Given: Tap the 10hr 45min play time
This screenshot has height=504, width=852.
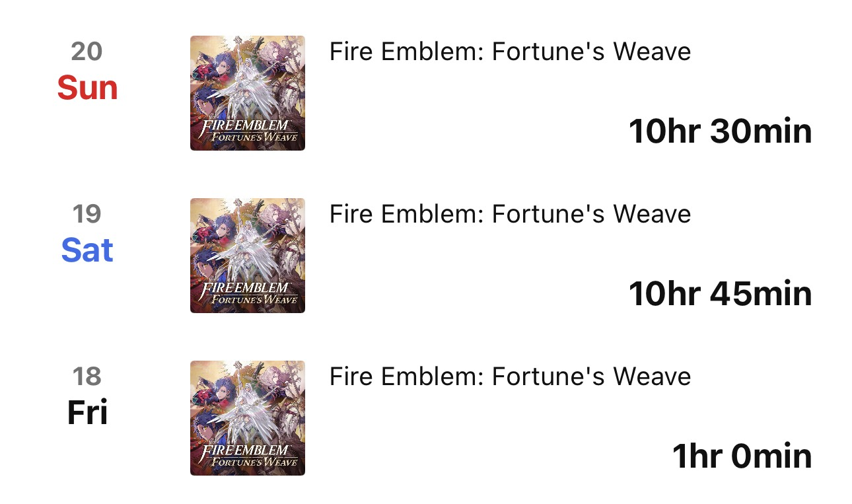Looking at the screenshot, I should tap(720, 293).
